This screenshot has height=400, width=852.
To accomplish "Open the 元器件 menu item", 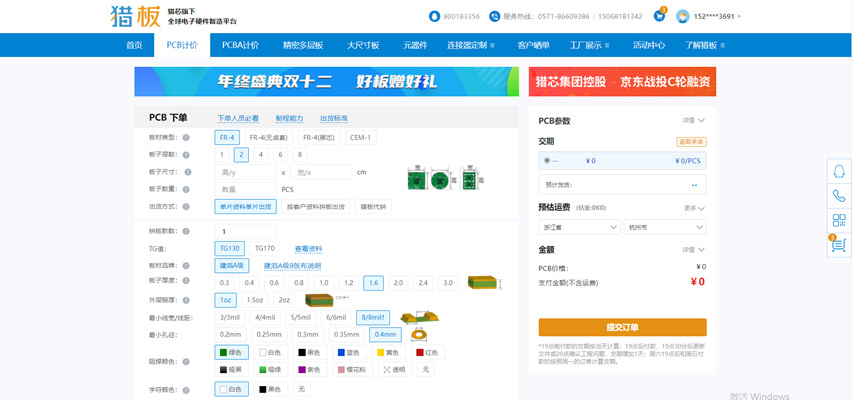I will tap(415, 45).
